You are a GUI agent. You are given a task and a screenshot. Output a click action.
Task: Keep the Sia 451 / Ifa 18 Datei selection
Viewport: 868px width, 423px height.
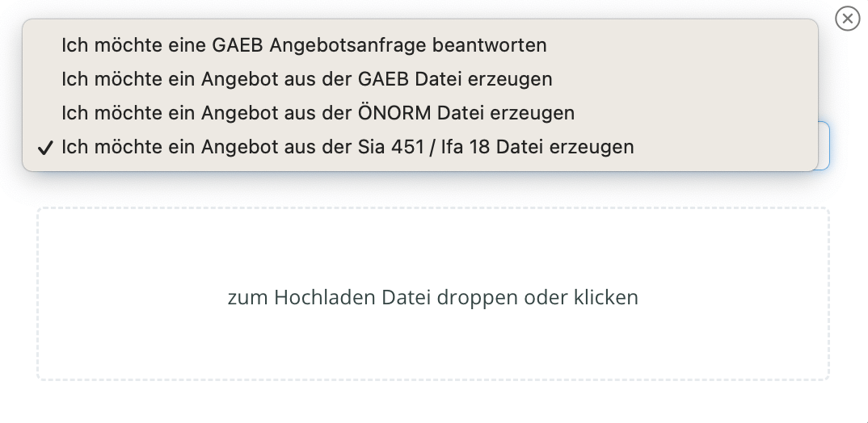point(420,147)
